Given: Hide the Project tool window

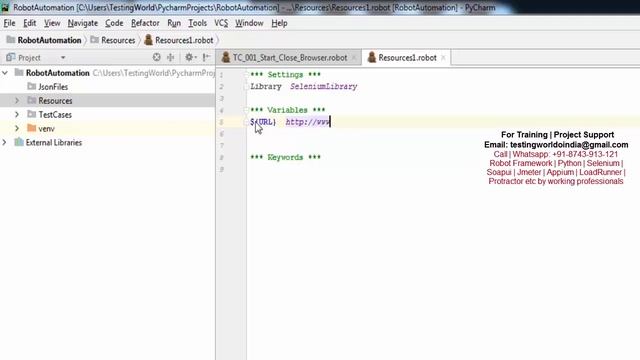Looking at the screenshot, I should coord(207,57).
